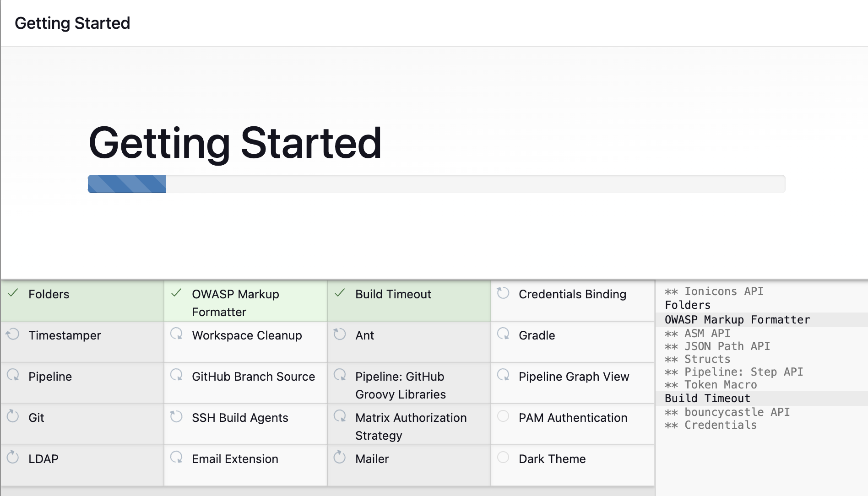Click the spinner icon beside LDAP
The height and width of the screenshot is (496, 868).
13,458
